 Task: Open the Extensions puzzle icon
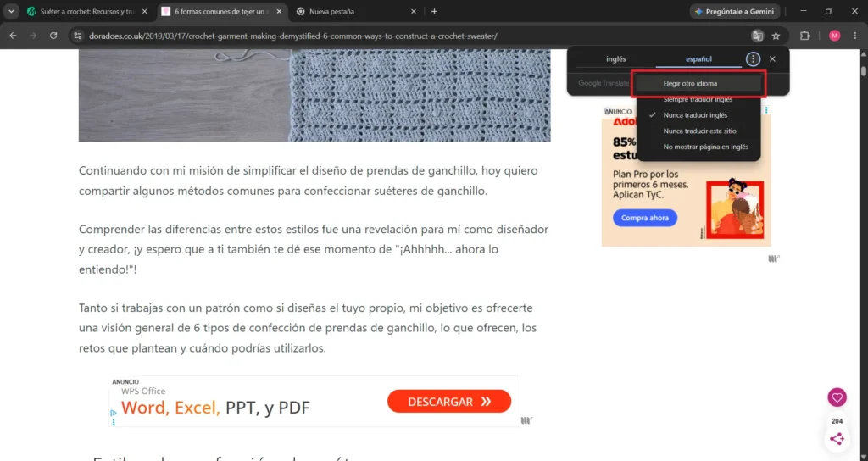[805, 36]
